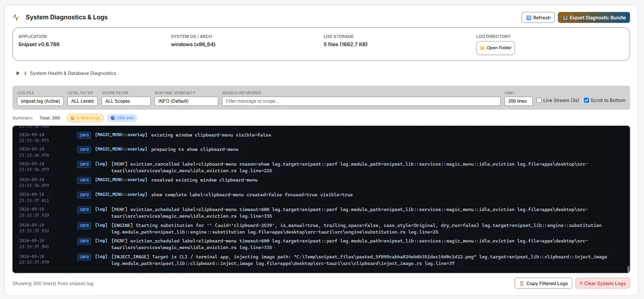The image size is (644, 299).
Task: Enable the Live Stream (3s) checkbox
Action: pos(539,100)
